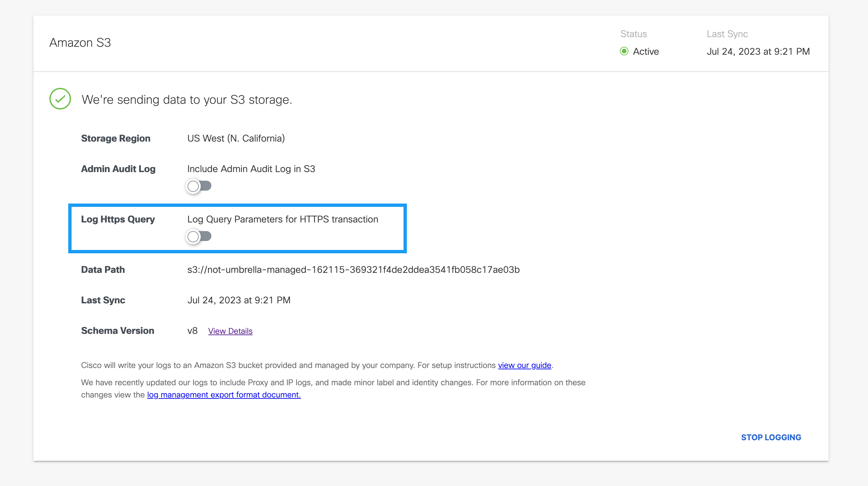Toggle Include Admin Audit Log in S3
The height and width of the screenshot is (486, 868).
click(198, 186)
